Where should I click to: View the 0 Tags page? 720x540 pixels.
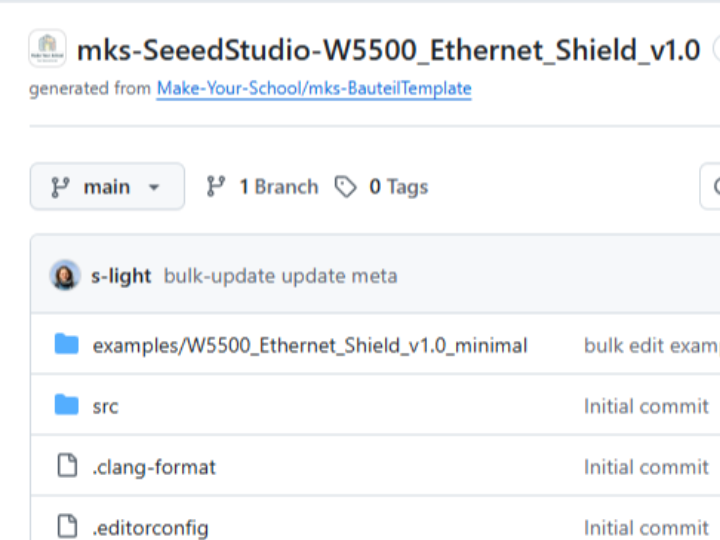398,187
